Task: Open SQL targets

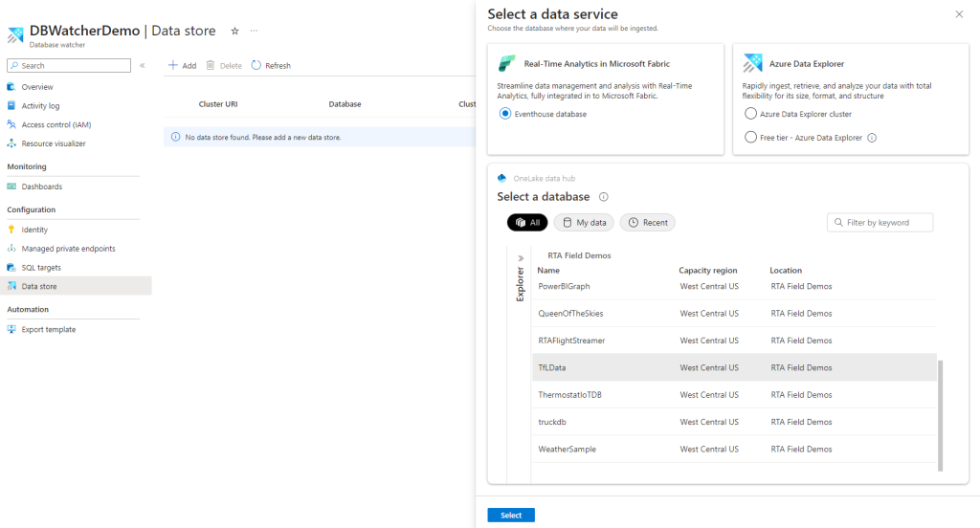Action: [41, 267]
